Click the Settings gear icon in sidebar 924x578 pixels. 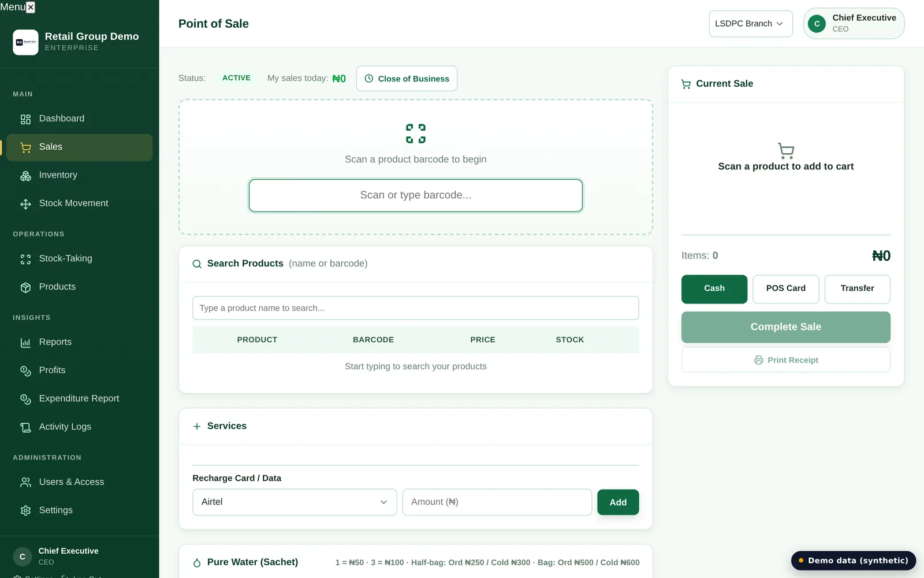tap(25, 511)
